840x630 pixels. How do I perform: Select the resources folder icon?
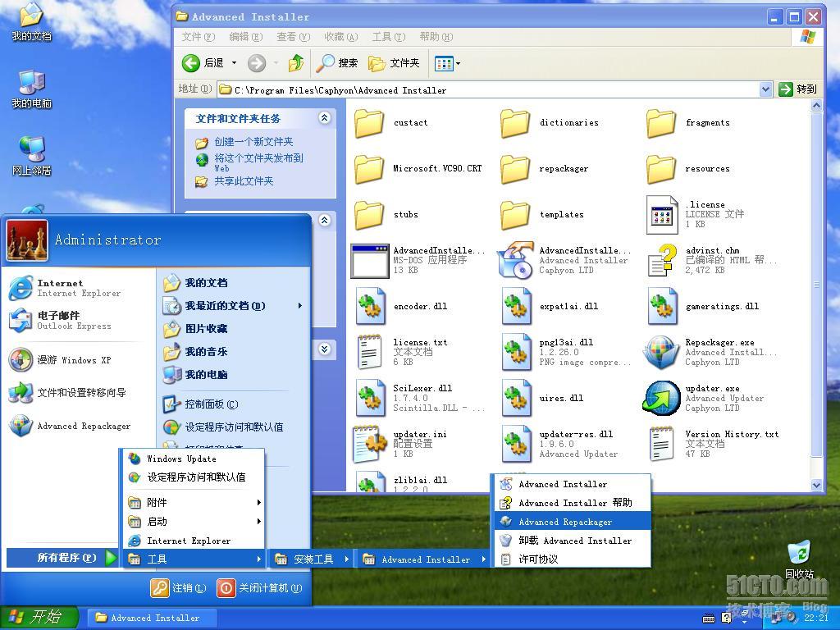point(662,169)
